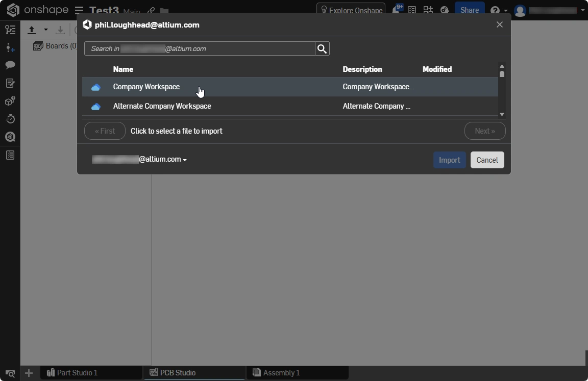Click the search magnifier button in dialog

[x=322, y=48]
